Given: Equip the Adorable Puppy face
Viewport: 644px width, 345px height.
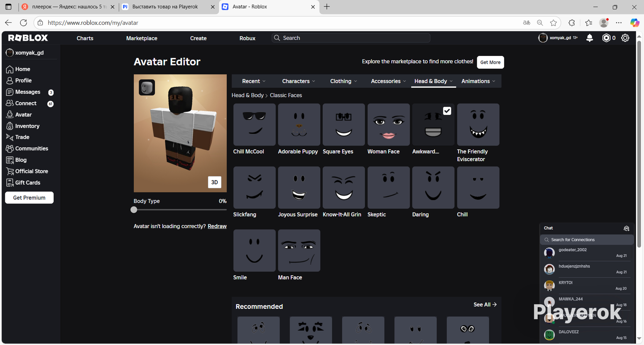Looking at the screenshot, I should coord(299,125).
